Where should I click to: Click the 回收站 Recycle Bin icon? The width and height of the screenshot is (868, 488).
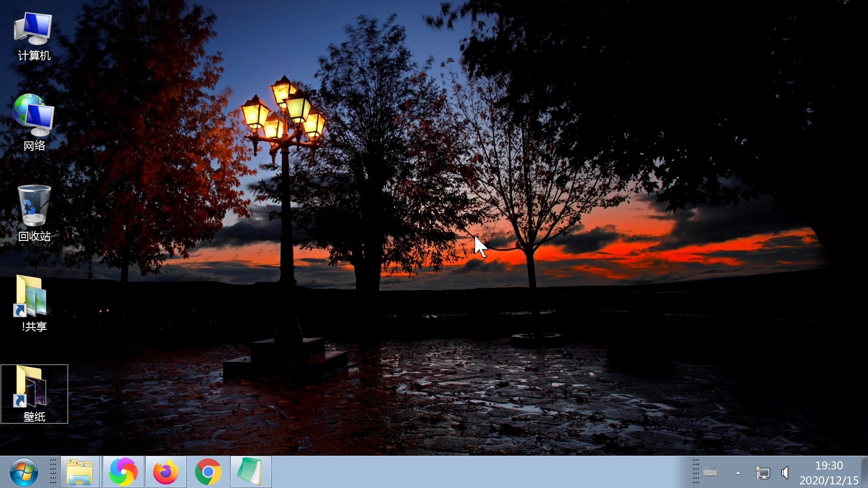point(34,206)
